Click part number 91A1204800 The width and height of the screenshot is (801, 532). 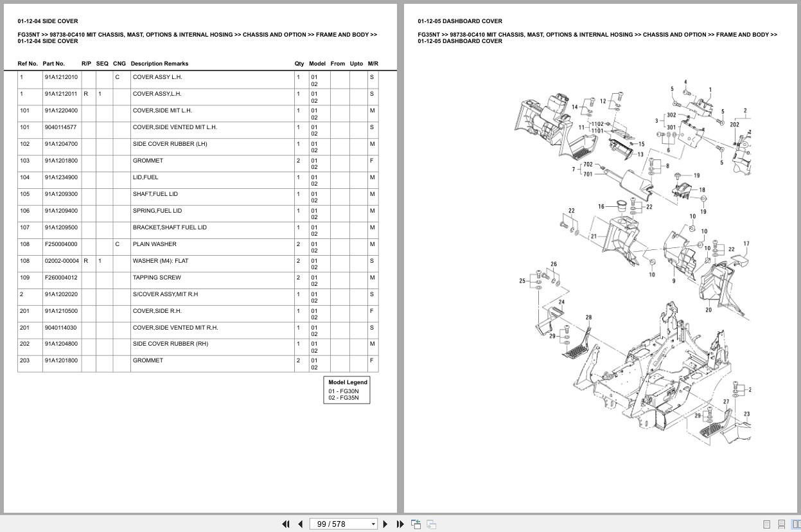pos(61,344)
